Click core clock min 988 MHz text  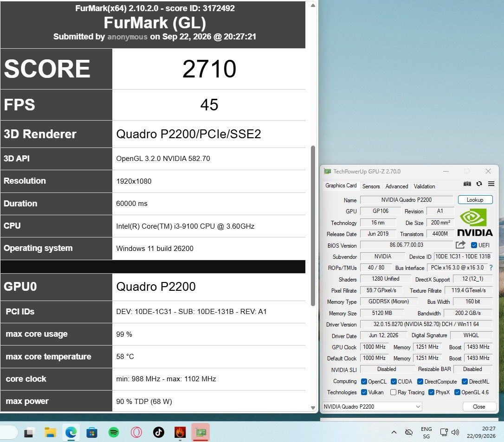[x=166, y=379]
